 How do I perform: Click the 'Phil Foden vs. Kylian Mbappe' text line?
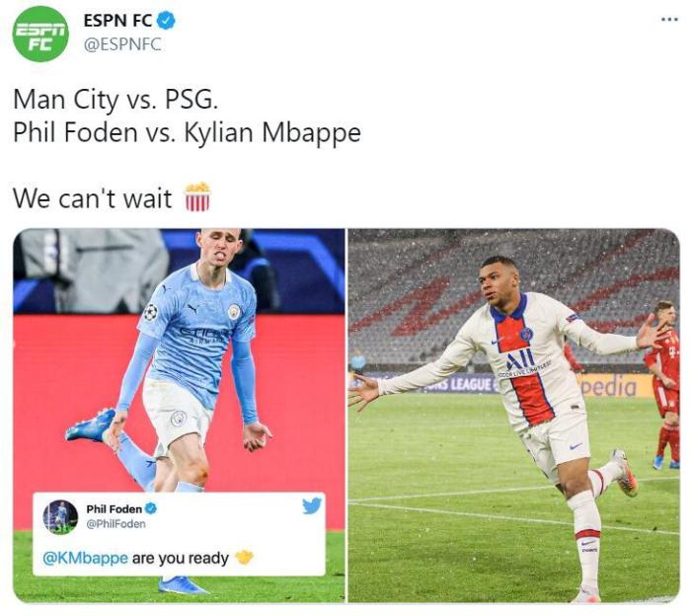(x=187, y=132)
